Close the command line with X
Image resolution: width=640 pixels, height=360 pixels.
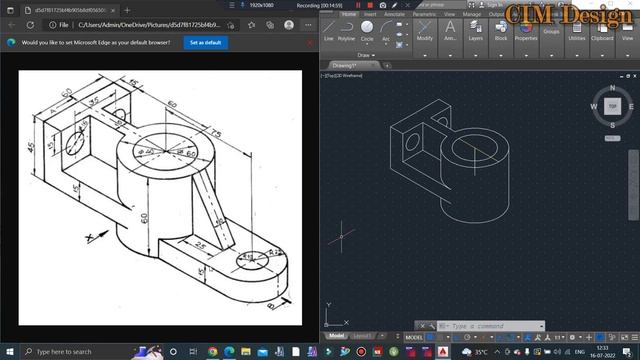pos(422,326)
